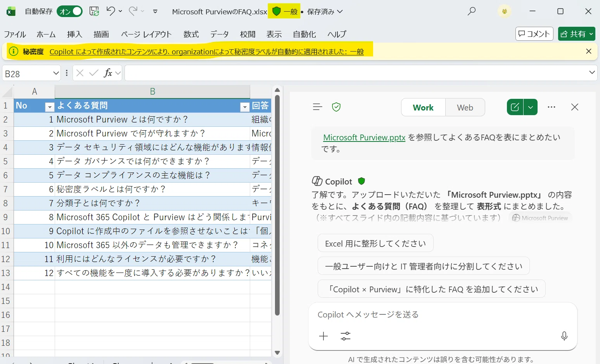Select cell '利用にはどんなライセンスが必要ですか？'
600x364 pixels.
(x=152, y=259)
